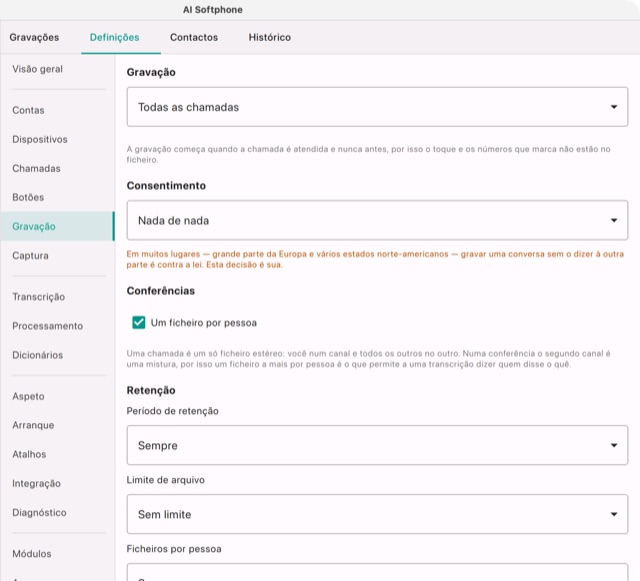The height and width of the screenshot is (581, 640).
Task: Click the AI Softphone window title
Action: pos(213,10)
